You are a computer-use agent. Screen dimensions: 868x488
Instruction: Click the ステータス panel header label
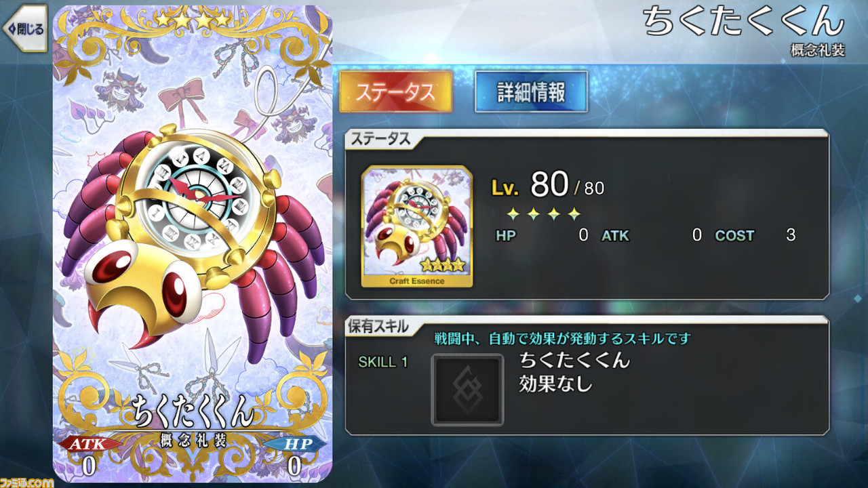379,140
